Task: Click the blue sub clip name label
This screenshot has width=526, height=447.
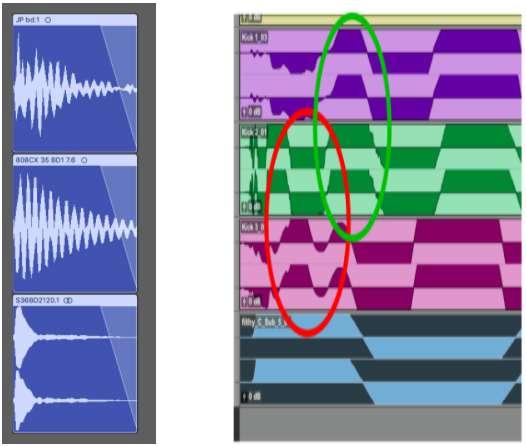Action: pyautogui.click(x=264, y=322)
